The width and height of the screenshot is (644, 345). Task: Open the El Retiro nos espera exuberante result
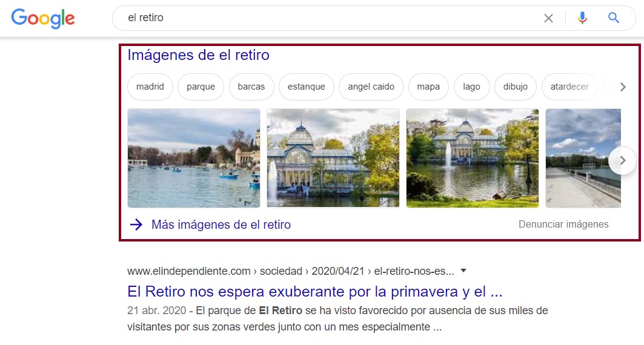pyautogui.click(x=314, y=292)
